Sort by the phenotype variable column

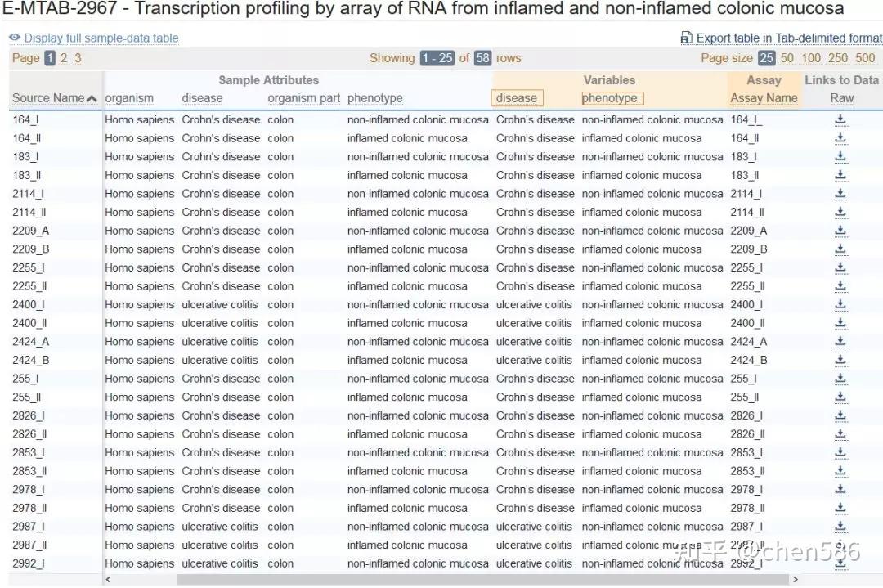[x=612, y=98]
